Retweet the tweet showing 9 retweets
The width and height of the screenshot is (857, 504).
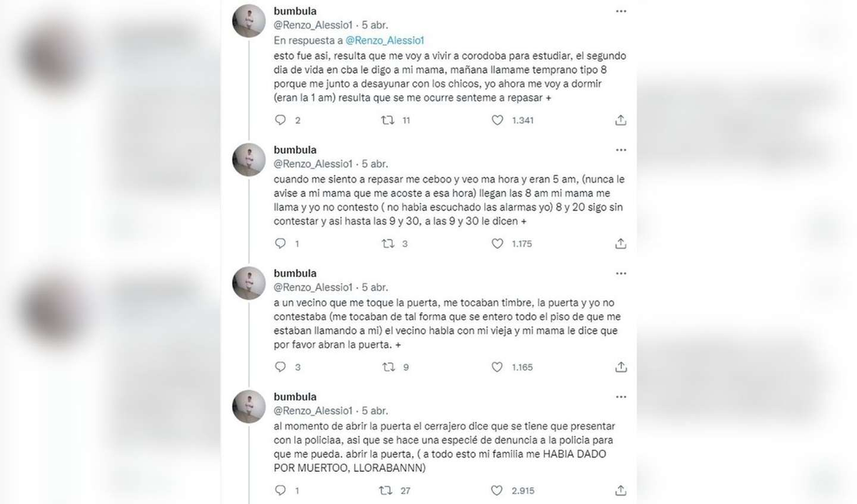click(x=388, y=367)
